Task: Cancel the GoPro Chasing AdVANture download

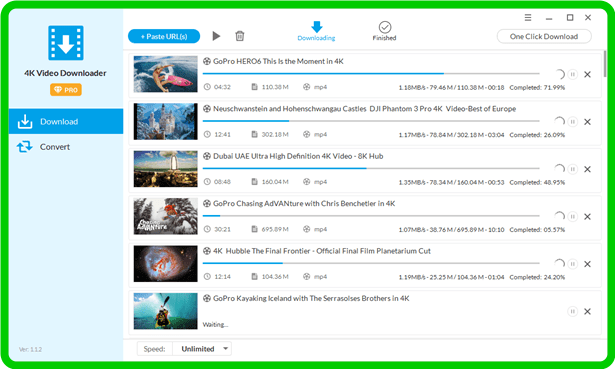Action: point(588,216)
